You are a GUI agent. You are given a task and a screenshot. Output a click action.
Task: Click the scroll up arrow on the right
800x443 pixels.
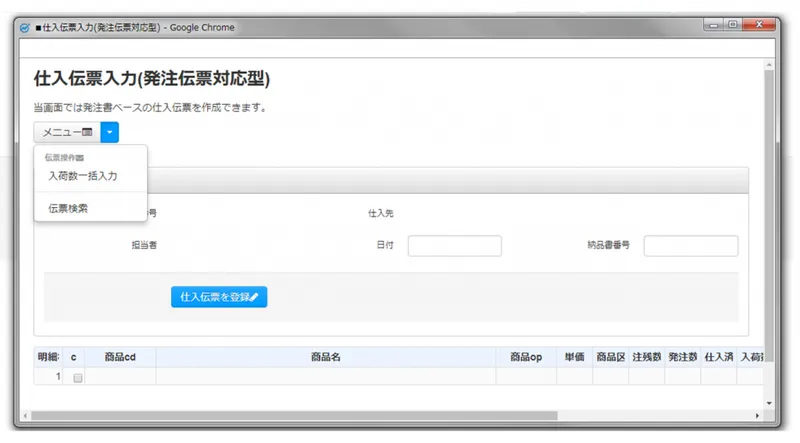coord(769,65)
